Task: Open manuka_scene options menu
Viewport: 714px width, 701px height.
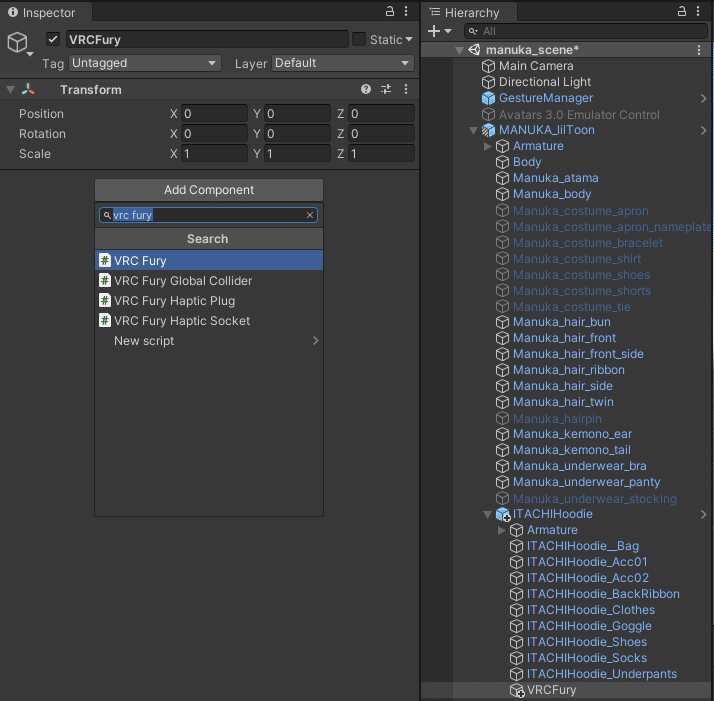Action: [699, 50]
